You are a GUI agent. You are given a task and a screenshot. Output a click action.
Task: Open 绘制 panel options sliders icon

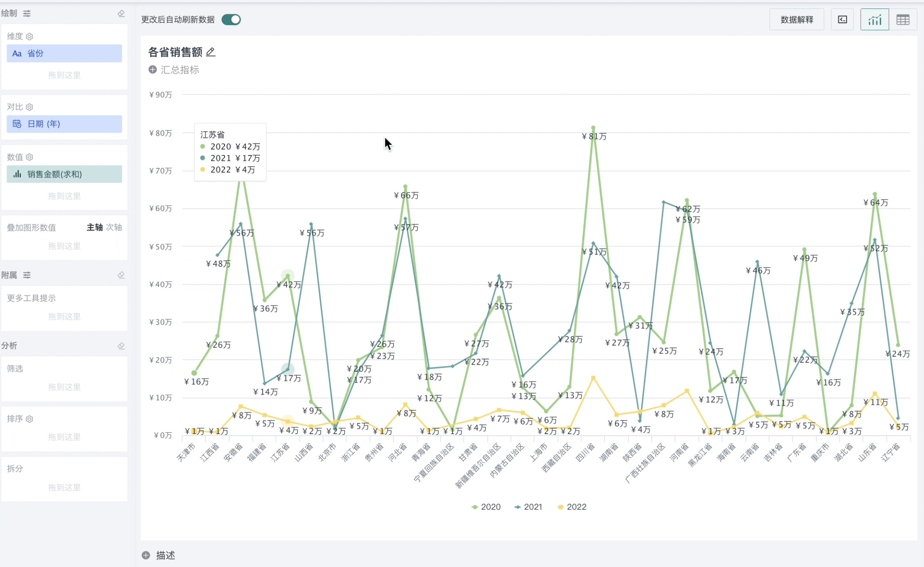(x=27, y=13)
